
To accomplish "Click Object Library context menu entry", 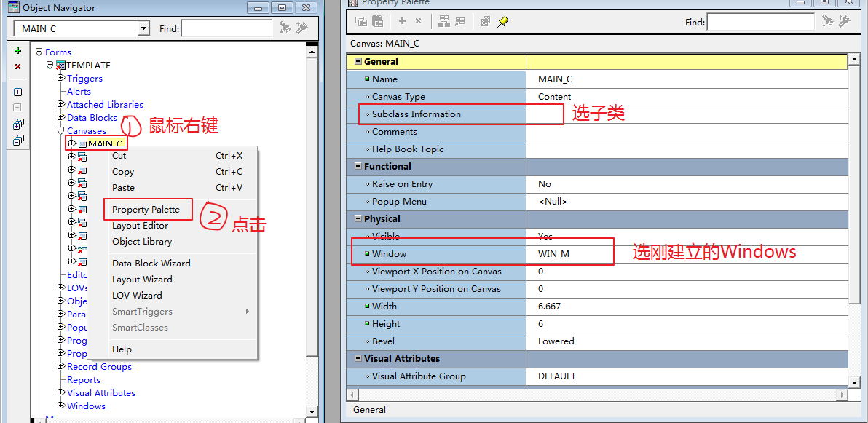I will click(x=142, y=242).
